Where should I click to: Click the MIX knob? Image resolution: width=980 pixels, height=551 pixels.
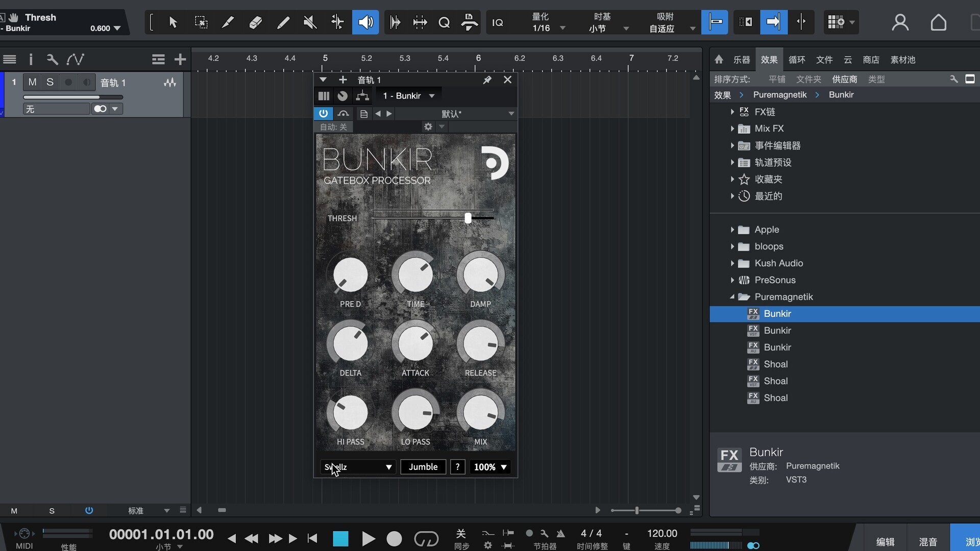pos(480,413)
